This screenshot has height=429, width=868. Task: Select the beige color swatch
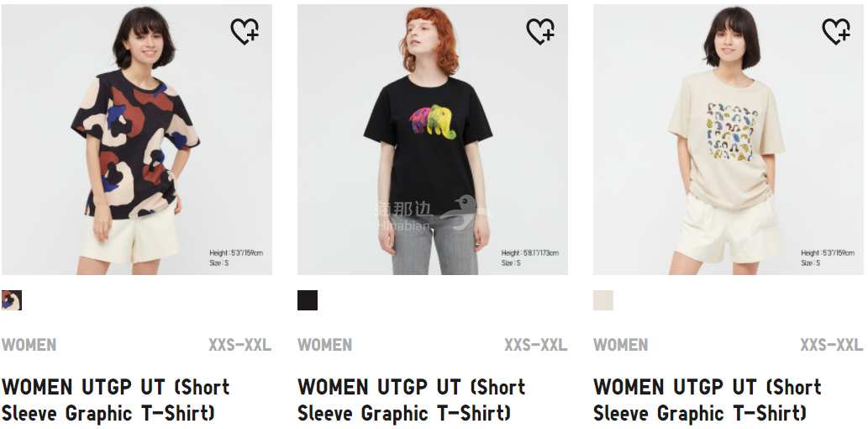[x=602, y=300]
